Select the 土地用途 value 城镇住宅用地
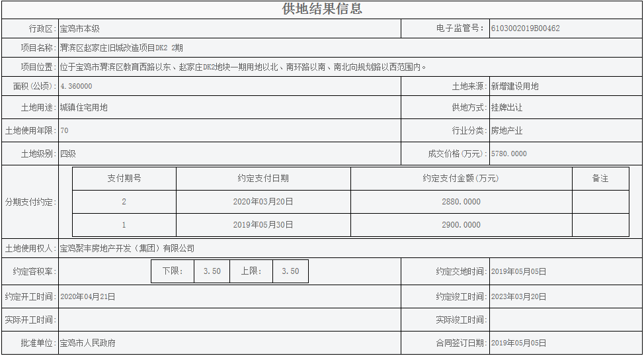Screen dimensions: 644x356 [x=84, y=107]
